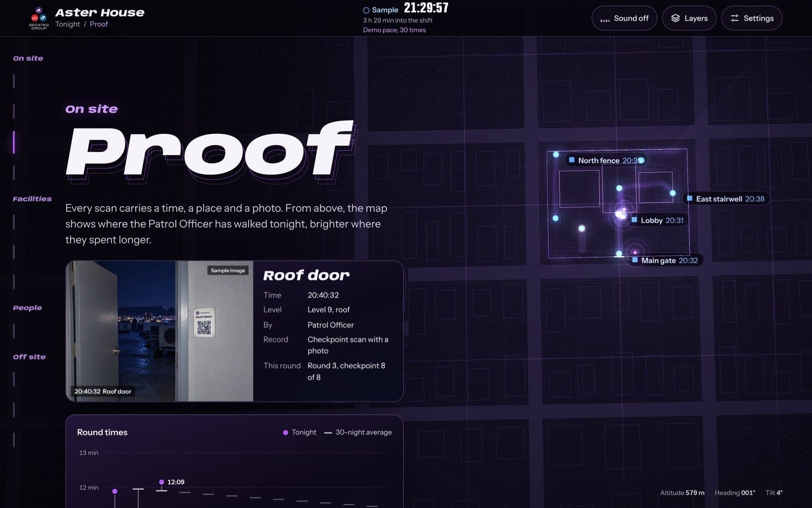
Task: Click the Secateo Group logo
Action: [39, 18]
